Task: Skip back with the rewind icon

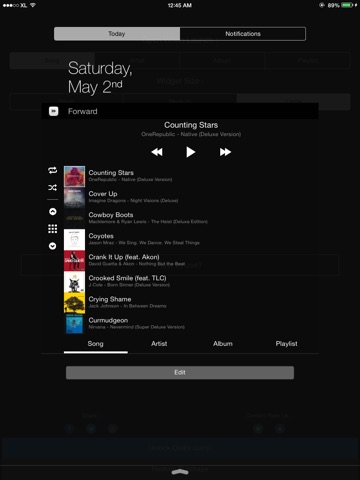Action: point(157,152)
